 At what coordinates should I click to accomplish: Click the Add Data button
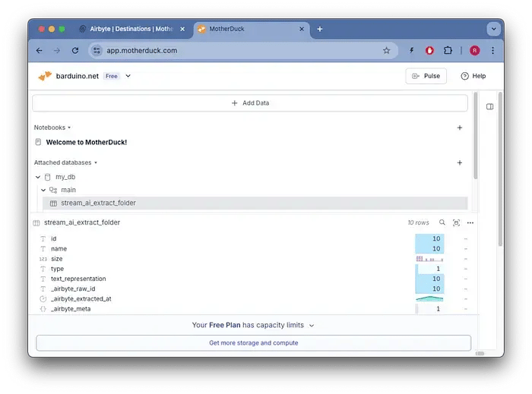[250, 103]
